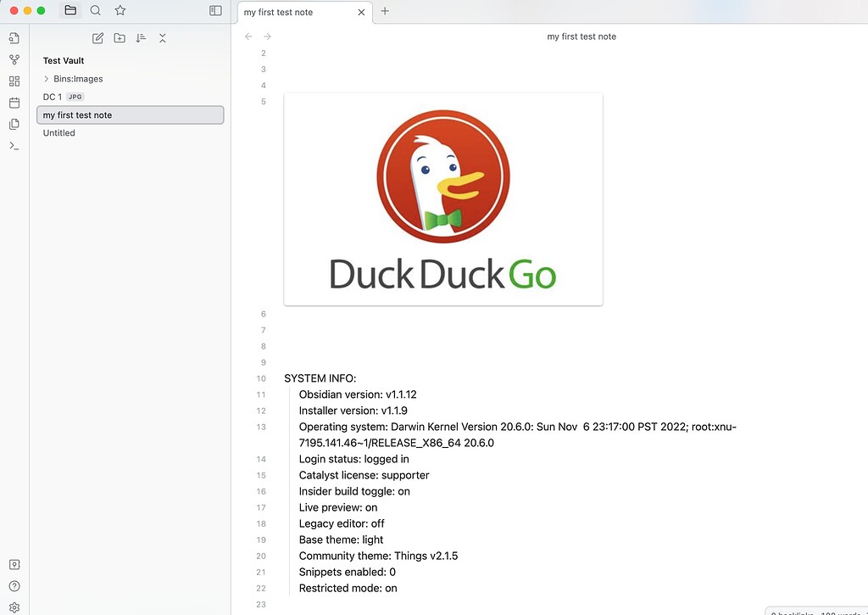
Task: Open the DC 1 JPG file
Action: (x=130, y=97)
